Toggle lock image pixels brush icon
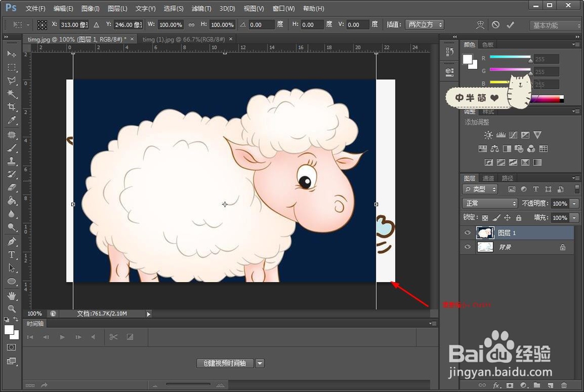Screen dimensions: 584x392 coord(496,217)
